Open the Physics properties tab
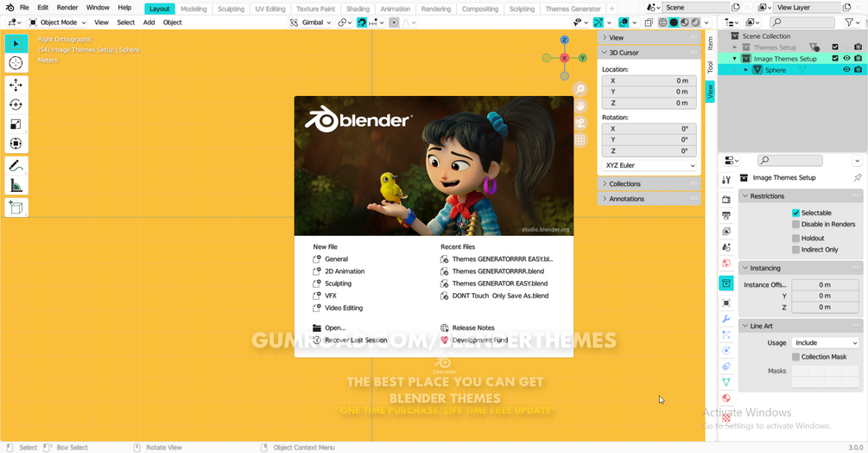Screen dimensions: 868x453 [x=726, y=350]
